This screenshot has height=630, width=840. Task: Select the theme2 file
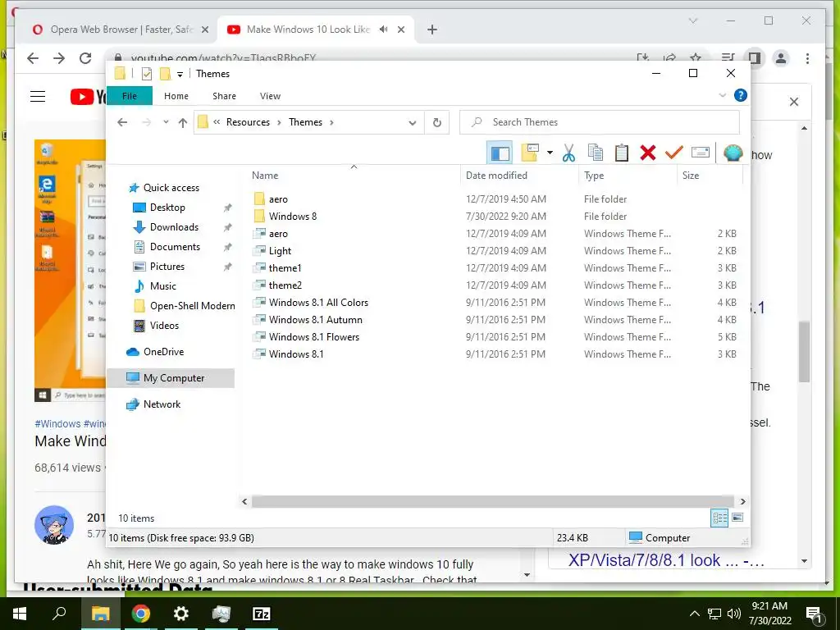pyautogui.click(x=285, y=285)
